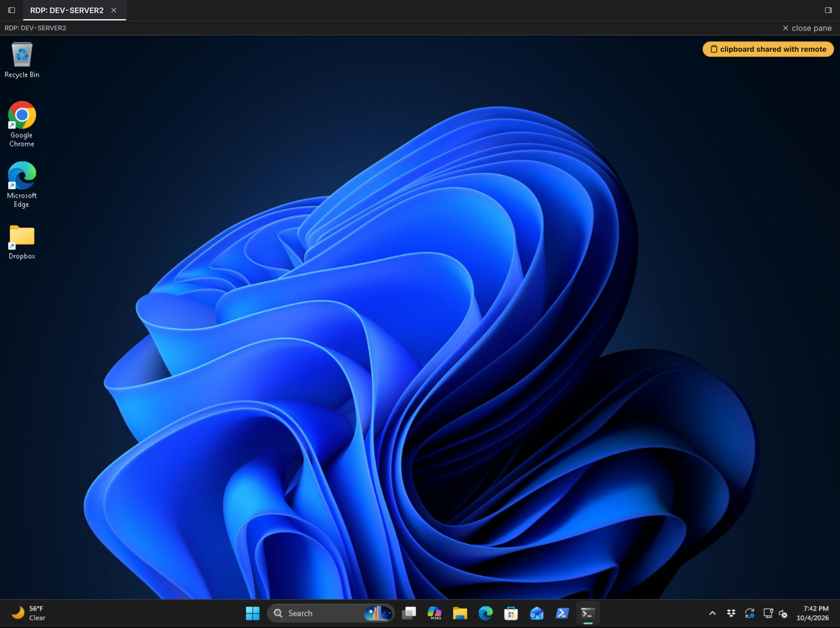The height and width of the screenshot is (628, 840).
Task: Open Dropbox from the system tray
Action: pyautogui.click(x=731, y=613)
